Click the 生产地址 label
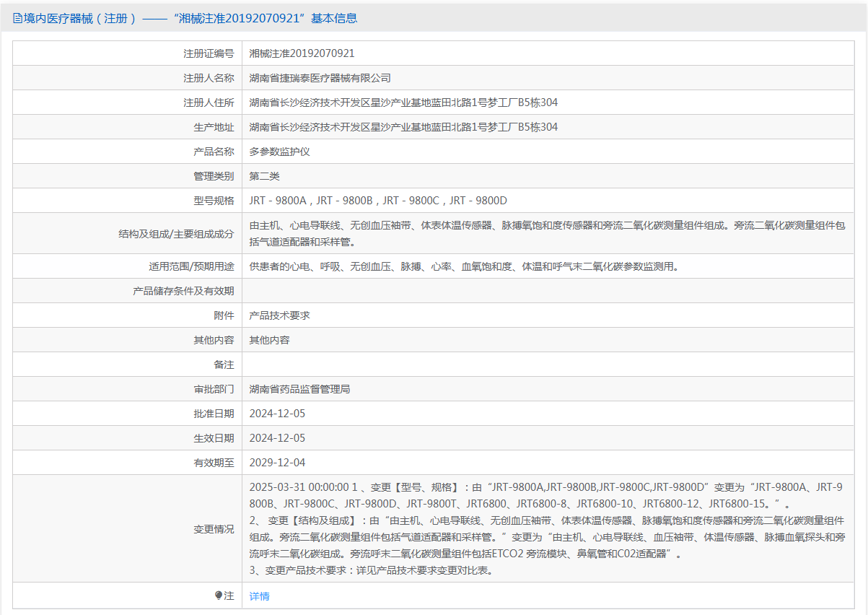 214,127
